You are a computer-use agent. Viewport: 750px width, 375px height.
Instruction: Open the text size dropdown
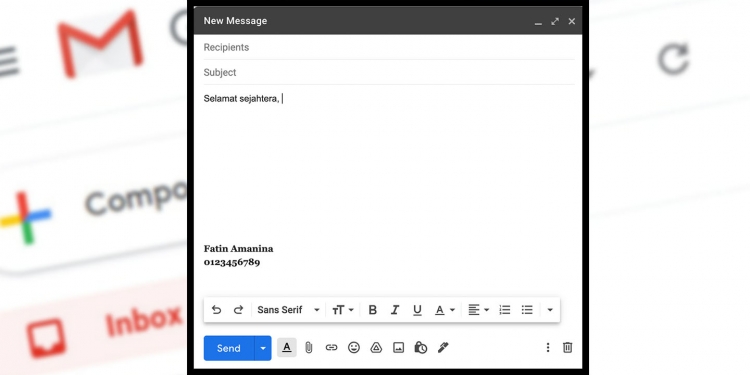coord(343,310)
